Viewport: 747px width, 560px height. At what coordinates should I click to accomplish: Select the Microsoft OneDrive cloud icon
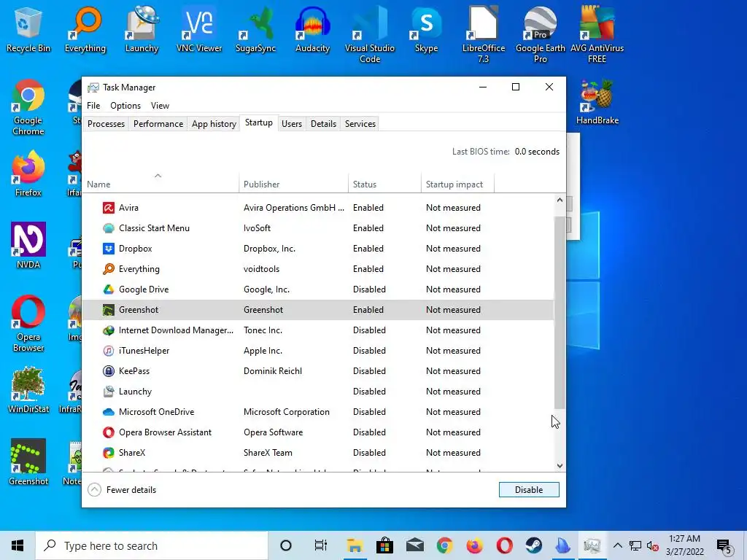coord(109,412)
